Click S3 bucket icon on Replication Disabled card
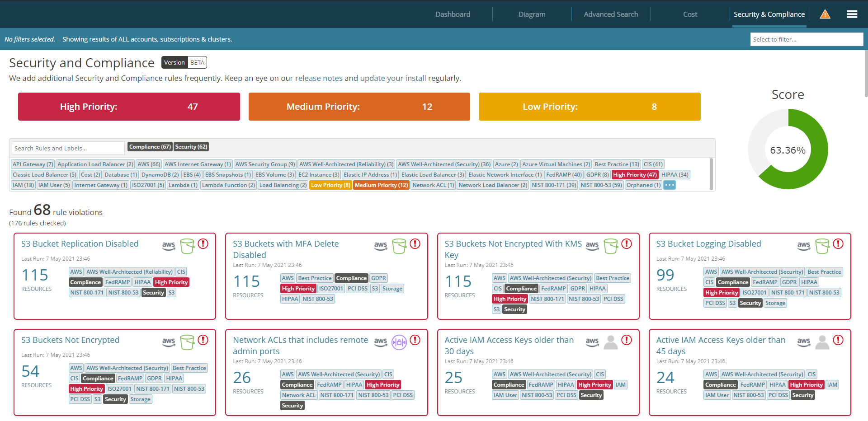 tap(187, 246)
